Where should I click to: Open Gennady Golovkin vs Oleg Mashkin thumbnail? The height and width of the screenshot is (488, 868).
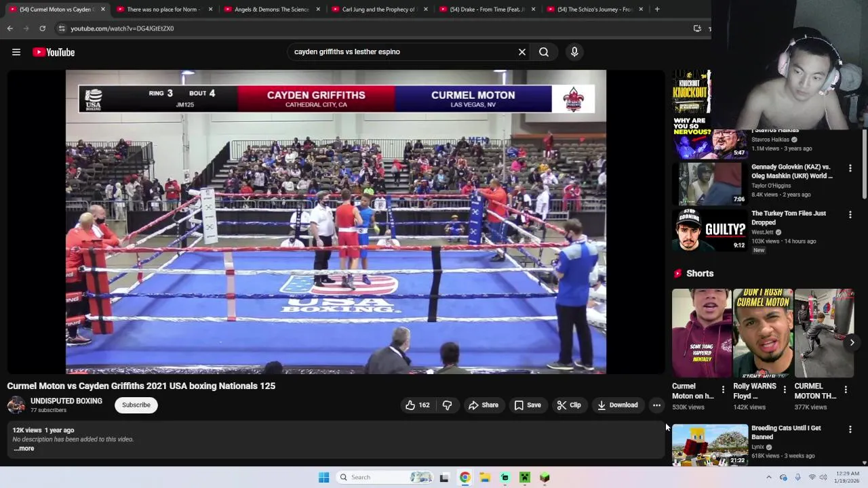710,183
